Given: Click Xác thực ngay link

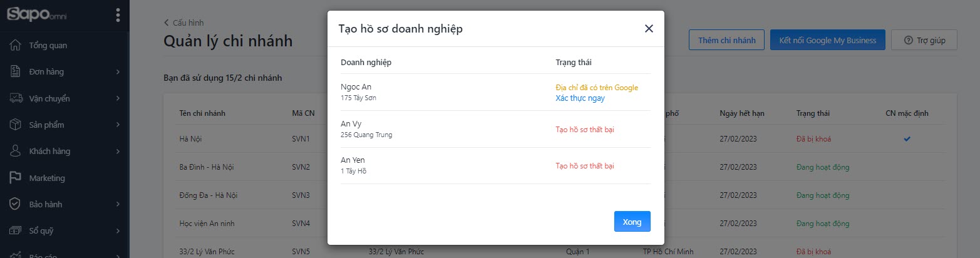Looking at the screenshot, I should pyautogui.click(x=580, y=98).
